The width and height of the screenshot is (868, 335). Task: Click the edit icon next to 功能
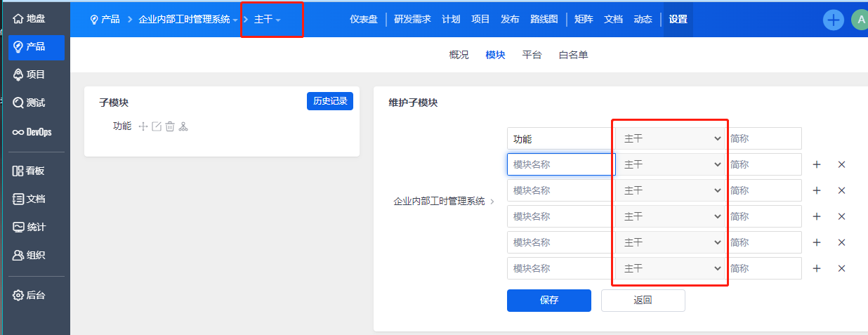coord(157,126)
